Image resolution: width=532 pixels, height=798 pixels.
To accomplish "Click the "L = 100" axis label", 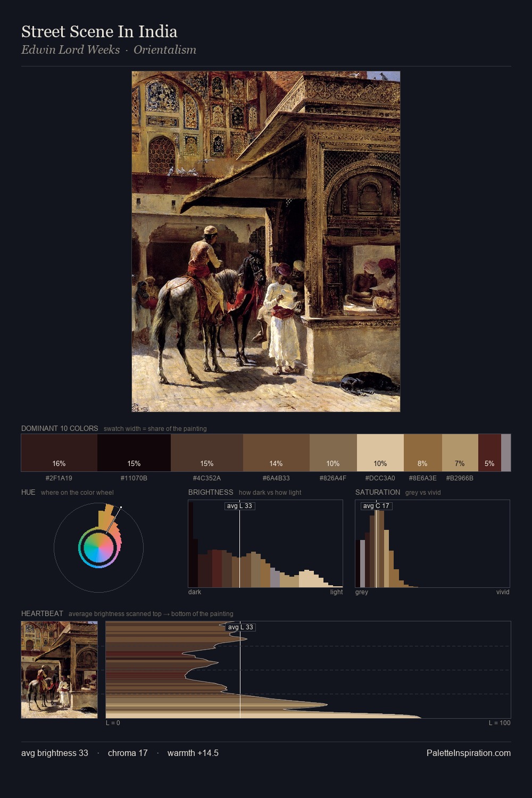I will click(500, 723).
